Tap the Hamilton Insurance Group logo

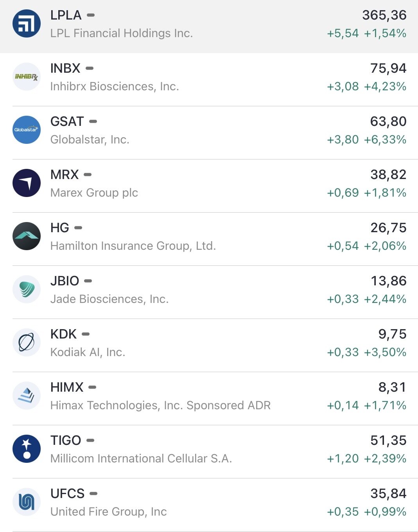[27, 236]
